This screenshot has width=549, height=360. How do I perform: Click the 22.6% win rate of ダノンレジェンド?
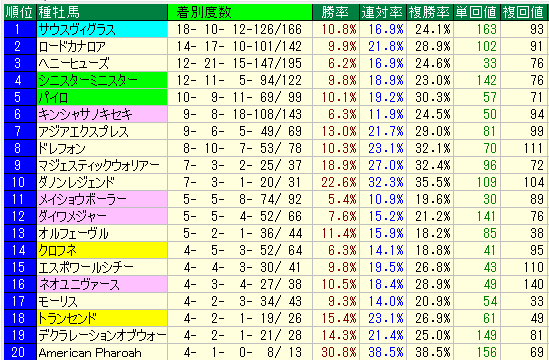[339, 182]
